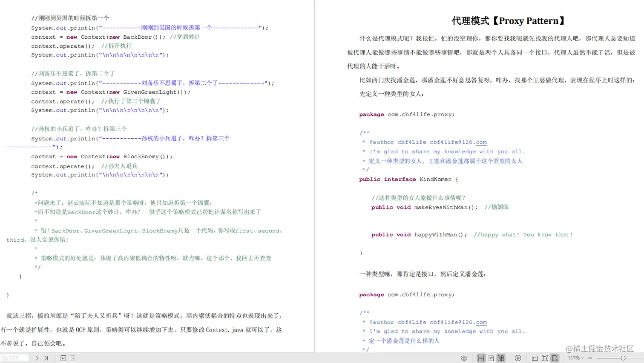
Task: Go to the next page arrow
Action: click(37, 358)
